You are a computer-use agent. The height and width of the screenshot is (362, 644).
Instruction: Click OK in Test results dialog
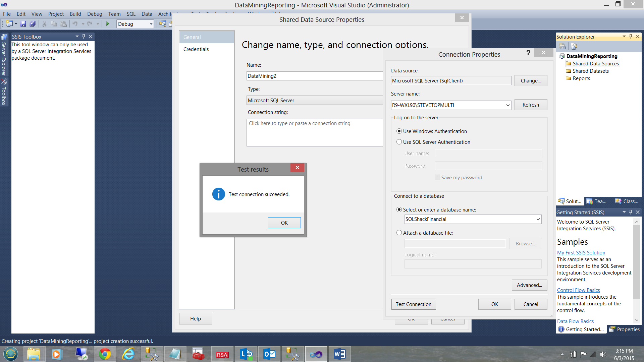point(284,223)
